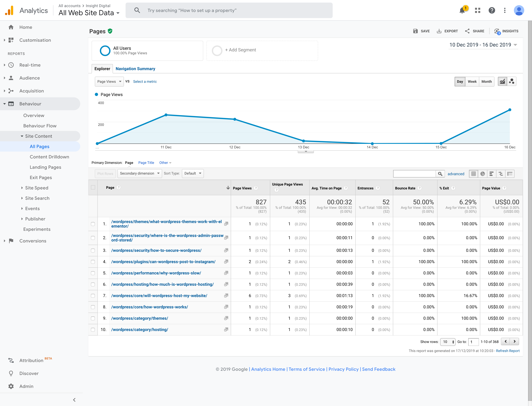The image size is (532, 406).
Task: Click the SAVE button
Action: point(421,31)
